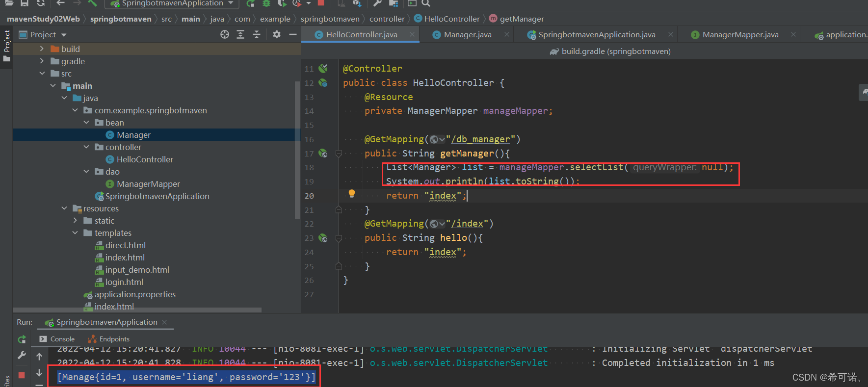Click Collapse All in the Project panel header
The height and width of the screenshot is (387, 868).
257,34
